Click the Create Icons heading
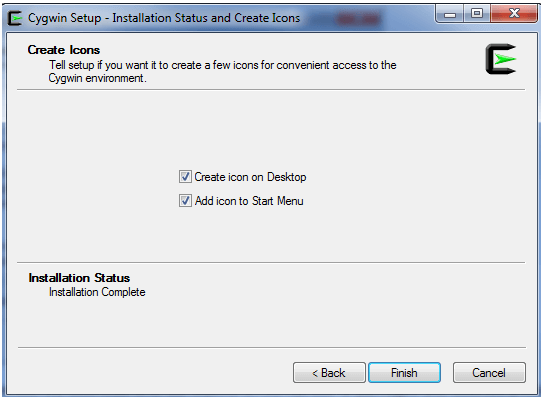Screen dimensions: 541x397 (x=64, y=50)
